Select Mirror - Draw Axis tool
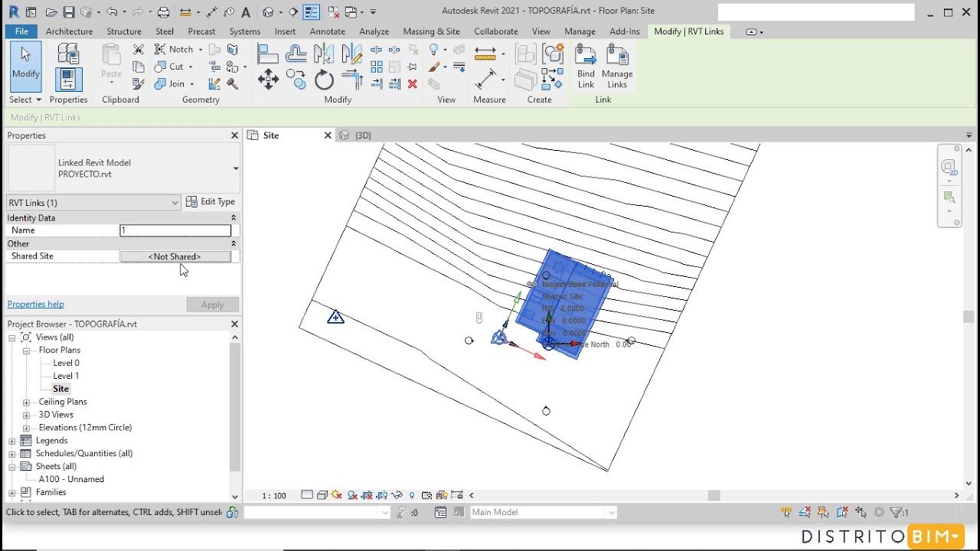Screen dimensions: 980x551 352,54
